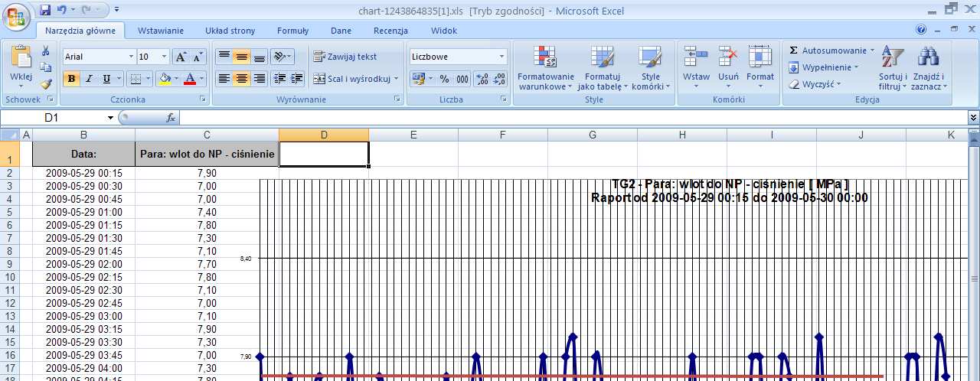Open the Name Box dropdown arrow

click(111, 118)
